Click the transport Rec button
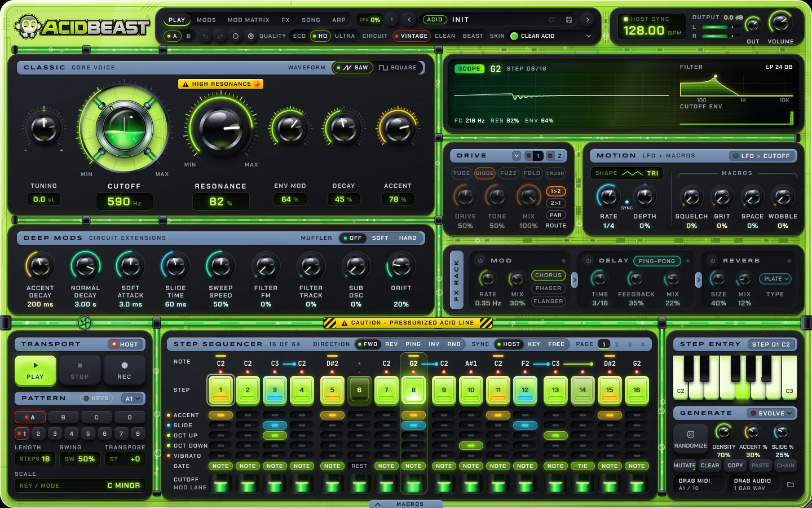The image size is (812, 508). click(x=124, y=370)
